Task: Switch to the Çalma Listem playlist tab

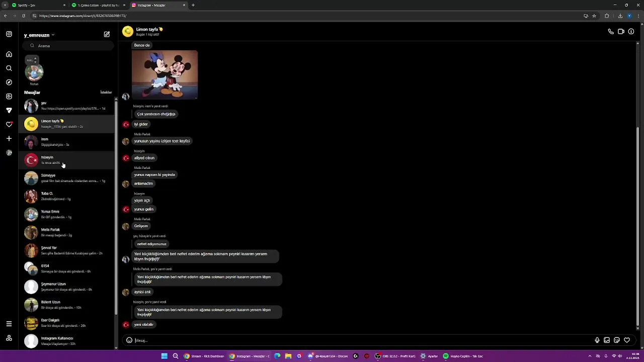Action: (99, 5)
